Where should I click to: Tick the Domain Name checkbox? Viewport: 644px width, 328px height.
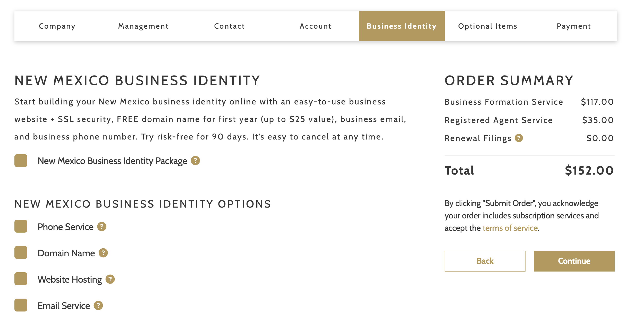coord(21,252)
